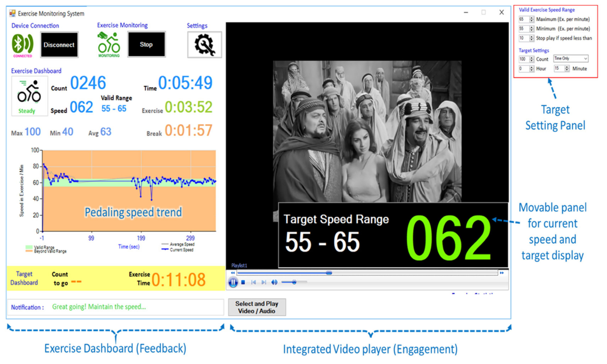Screen dimensions: 607x364
Task: Close the Exercise Monitoring System window
Action: 501,12
